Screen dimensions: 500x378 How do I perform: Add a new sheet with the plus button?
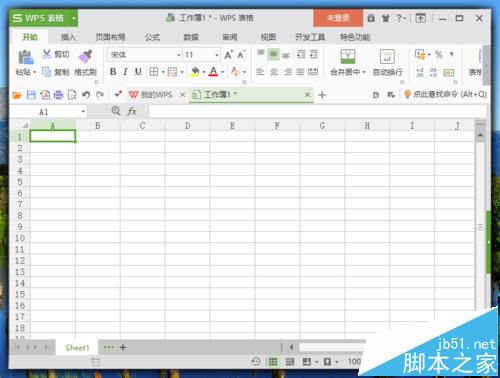[x=123, y=348]
